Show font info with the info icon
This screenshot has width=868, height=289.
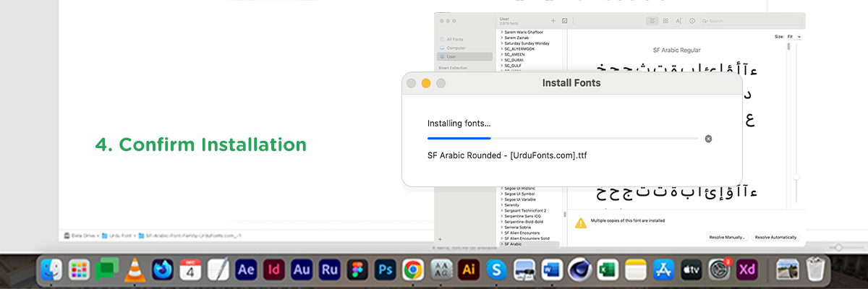pos(692,21)
